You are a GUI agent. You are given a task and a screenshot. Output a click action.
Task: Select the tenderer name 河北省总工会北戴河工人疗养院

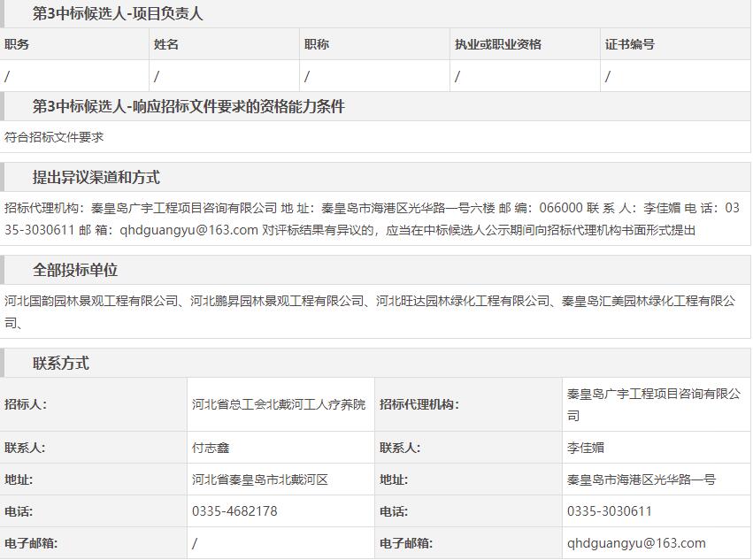[278, 404]
